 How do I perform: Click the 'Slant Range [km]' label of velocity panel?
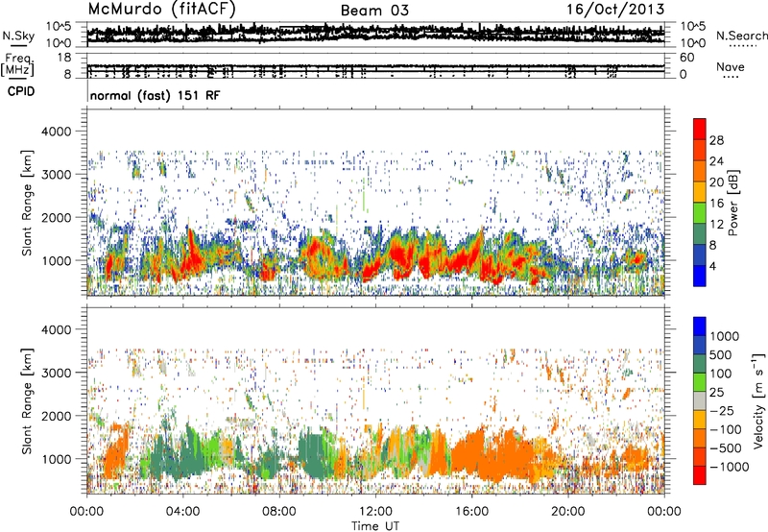(x=27, y=401)
